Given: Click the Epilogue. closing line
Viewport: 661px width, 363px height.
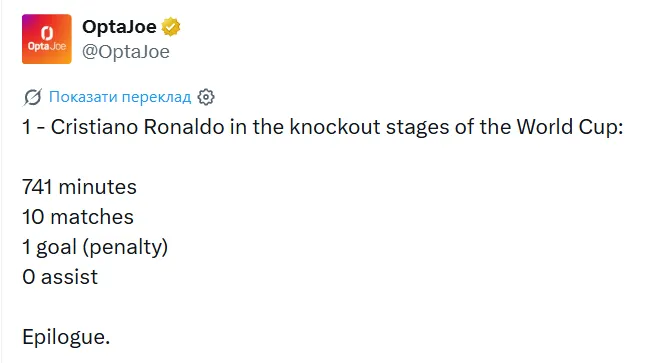Looking at the screenshot, I should 66,337.
